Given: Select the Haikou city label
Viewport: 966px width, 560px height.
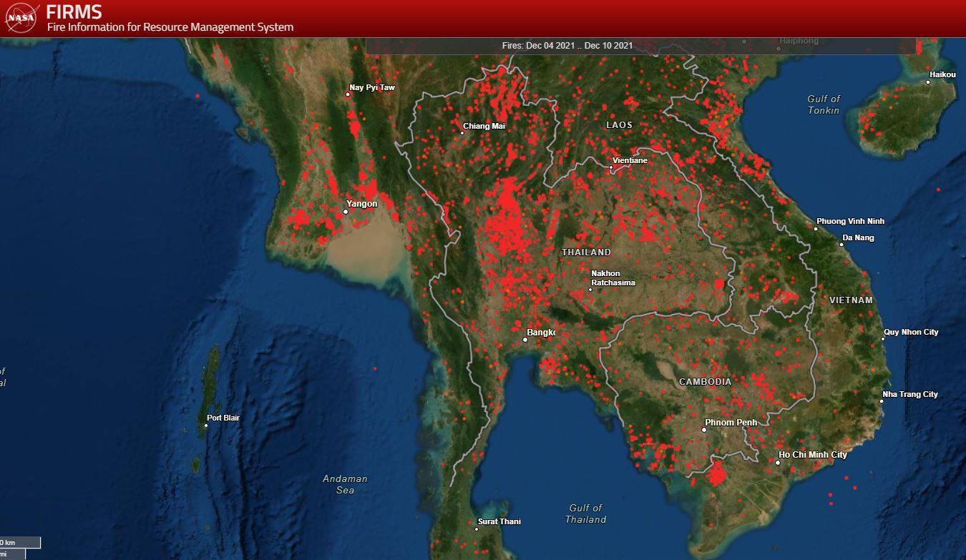Looking at the screenshot, I should (942, 74).
